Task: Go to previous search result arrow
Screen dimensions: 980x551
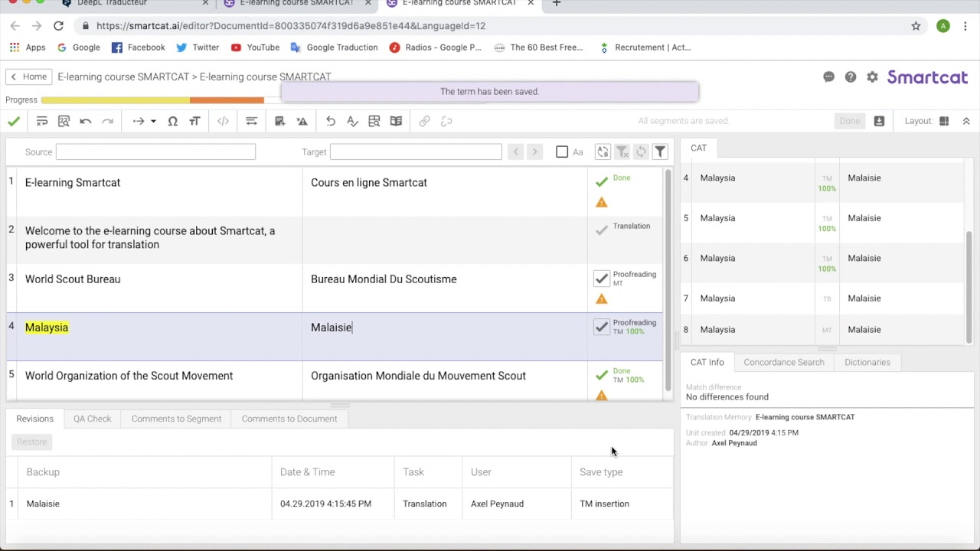Action: coord(516,152)
